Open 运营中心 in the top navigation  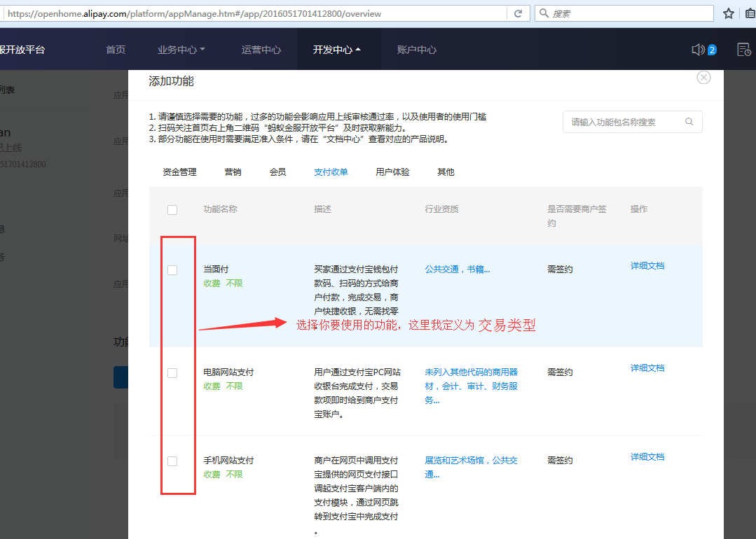(x=261, y=50)
